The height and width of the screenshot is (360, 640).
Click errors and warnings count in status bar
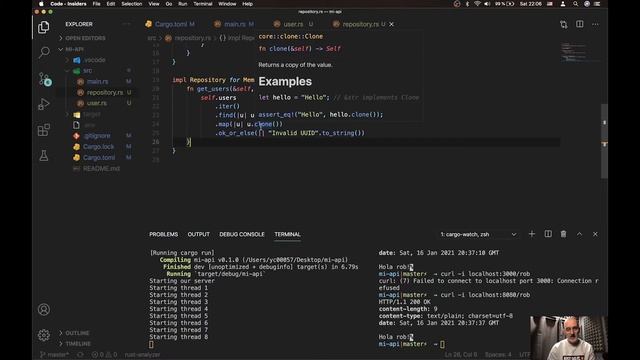(x=104, y=355)
